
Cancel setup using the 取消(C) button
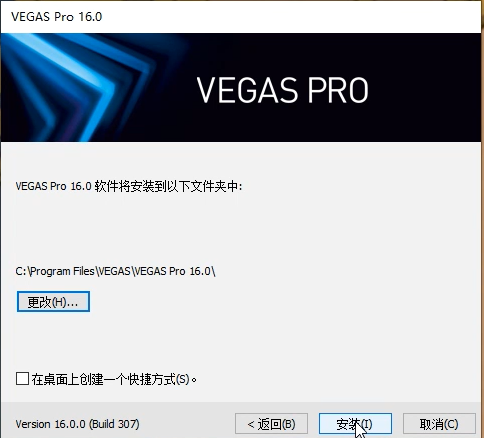(439, 424)
